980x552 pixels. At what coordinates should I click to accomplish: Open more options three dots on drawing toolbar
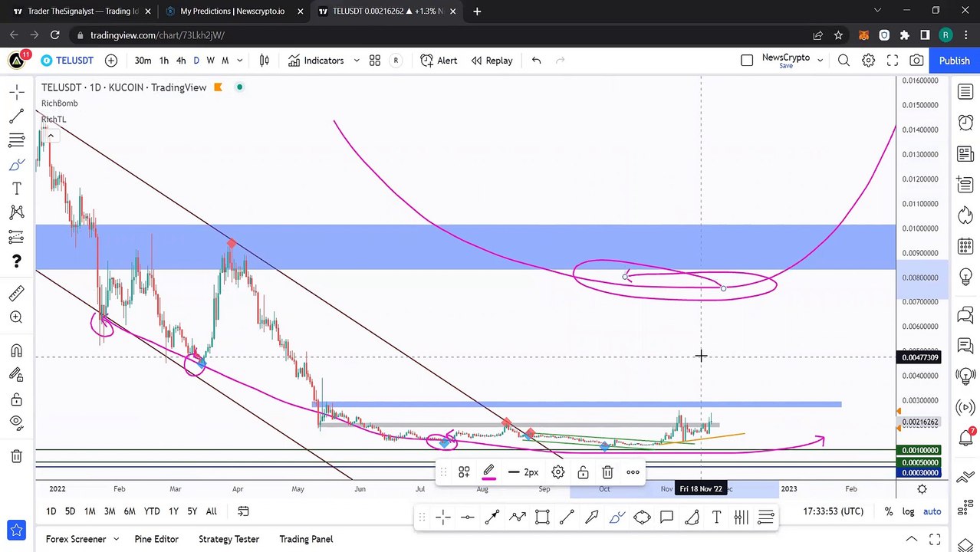(633, 472)
